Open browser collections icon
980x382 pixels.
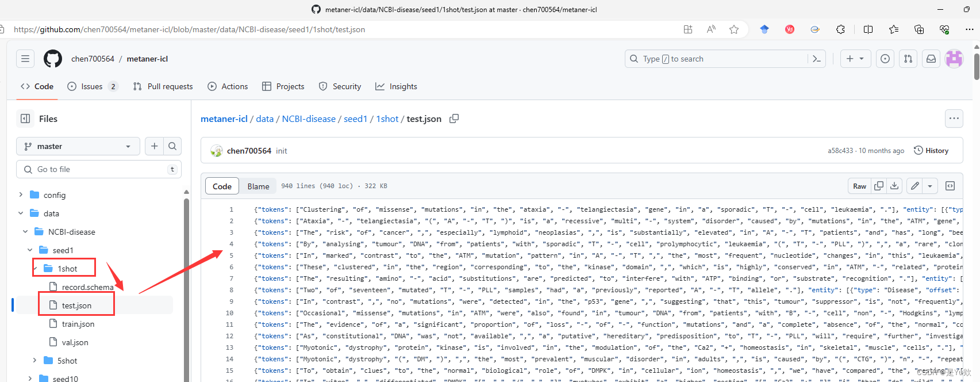(918, 29)
